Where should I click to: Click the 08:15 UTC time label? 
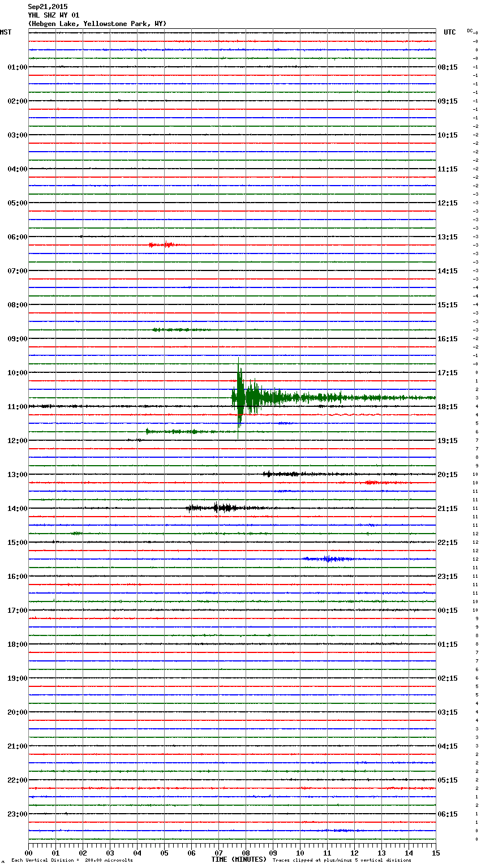tap(448, 67)
